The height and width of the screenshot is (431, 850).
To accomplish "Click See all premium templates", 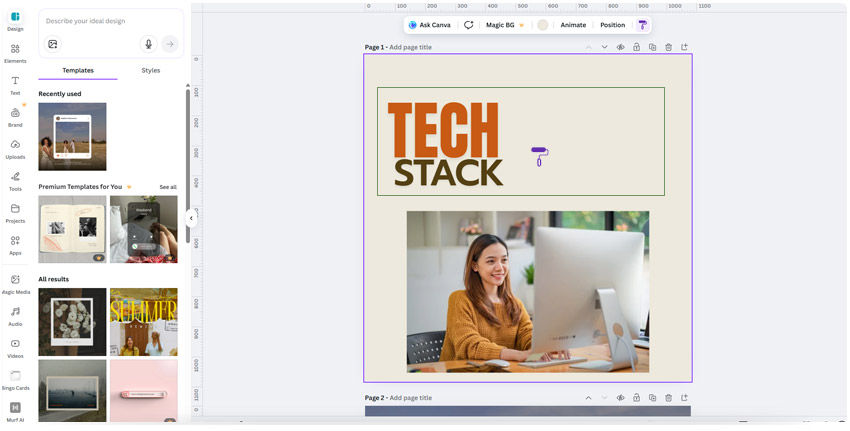I will click(x=168, y=187).
